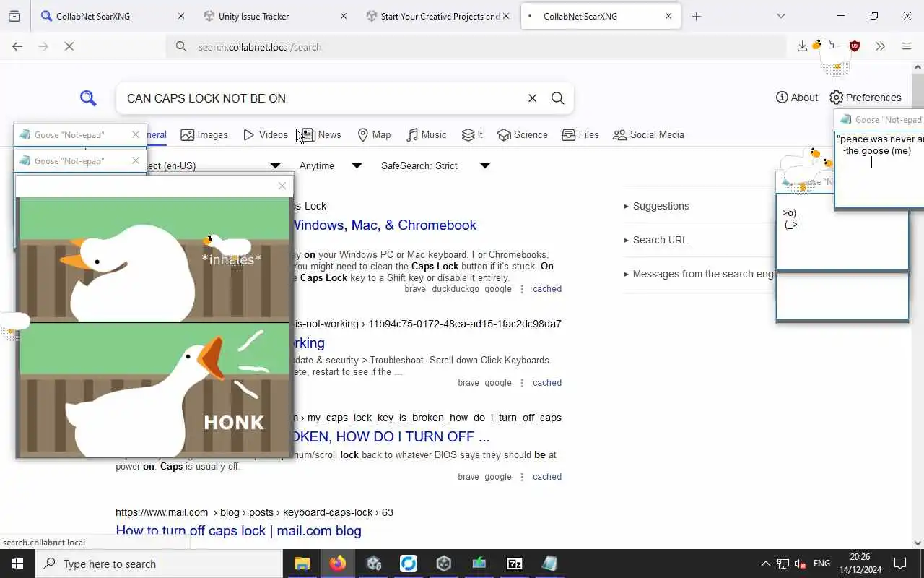Screen dimensions: 924x578
Task: Open the Windows, Mac, & Chromebook result
Action: pyautogui.click(x=384, y=225)
